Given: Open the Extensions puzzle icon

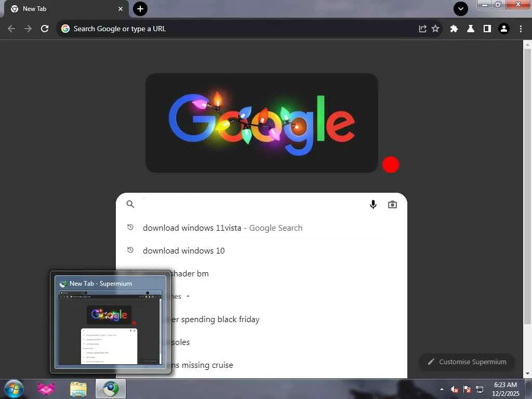Looking at the screenshot, I should tap(454, 29).
